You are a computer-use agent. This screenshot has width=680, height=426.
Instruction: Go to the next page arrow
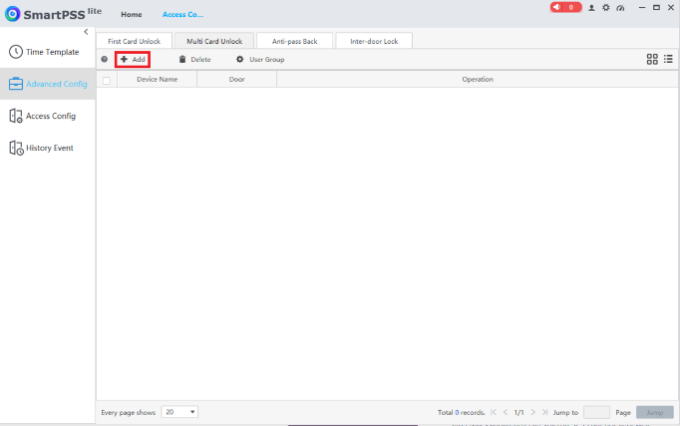point(533,412)
